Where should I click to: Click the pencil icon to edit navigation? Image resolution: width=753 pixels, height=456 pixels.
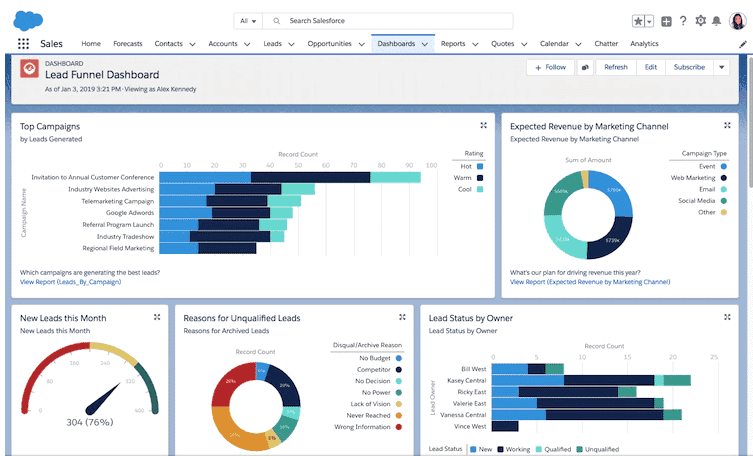coord(742,44)
